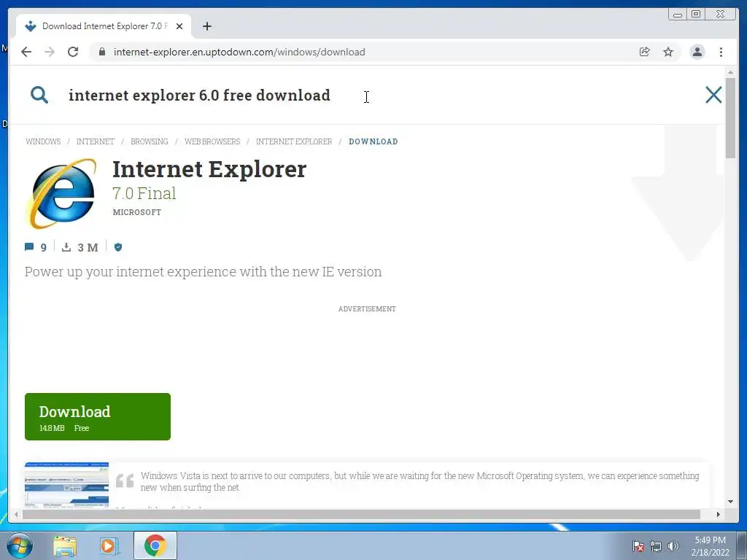Open the Internet Explorer screenshot thumbnail
Viewport: 747px width, 560px height.
tap(66, 485)
